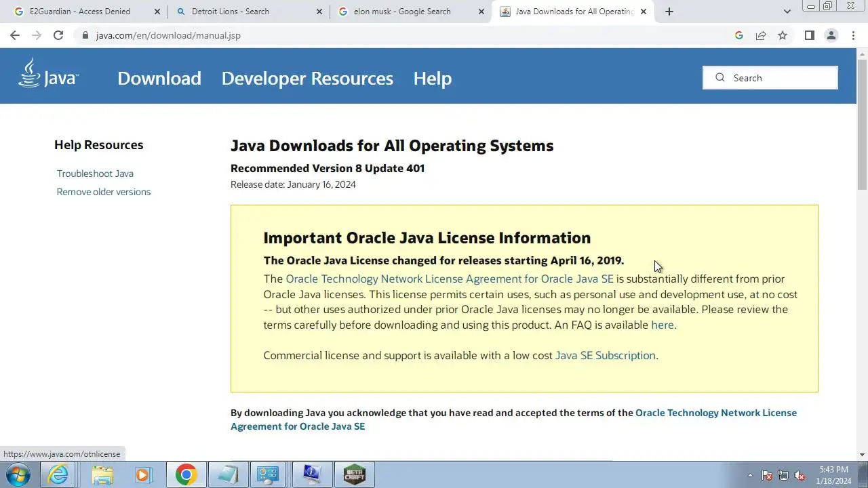Close the elon musk Google Search tab
The image size is (868, 488).
(481, 12)
